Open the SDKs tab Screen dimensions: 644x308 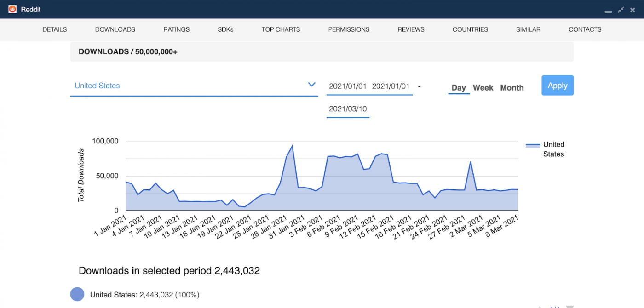225,29
